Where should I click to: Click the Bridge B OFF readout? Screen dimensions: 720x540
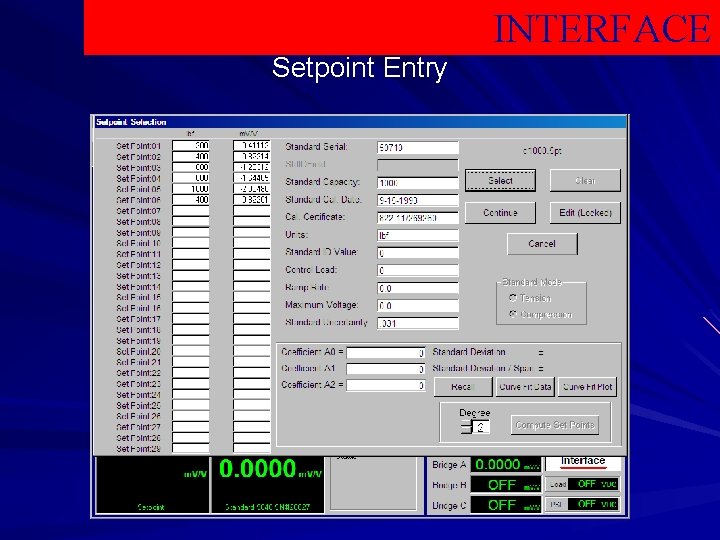tap(506, 485)
